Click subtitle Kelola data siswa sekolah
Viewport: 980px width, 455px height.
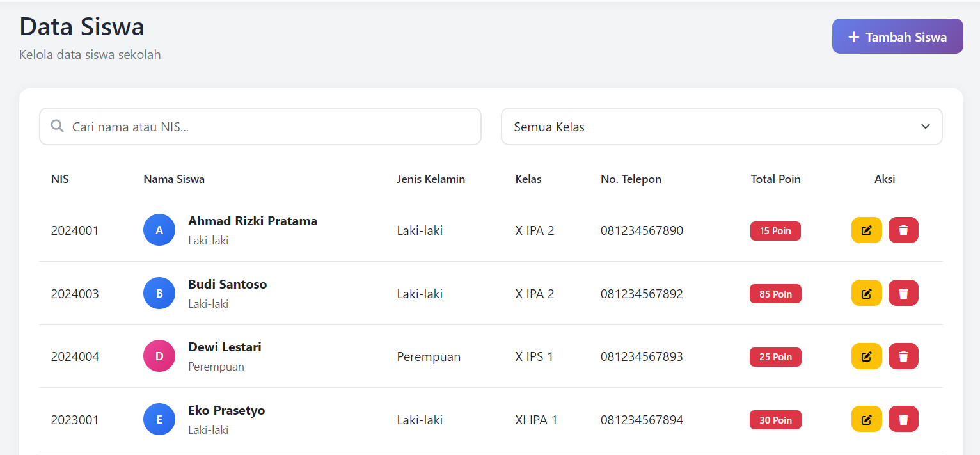point(90,54)
